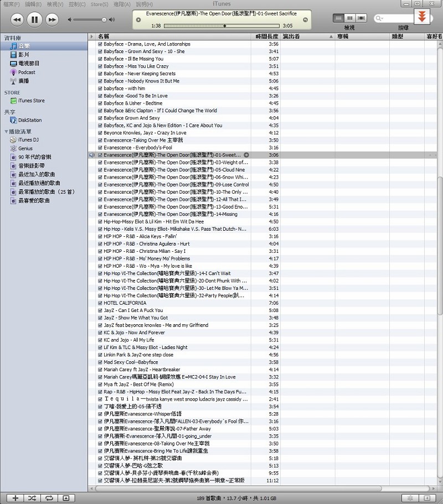Click the add playlist plus button
The image size is (443, 504).
(x=15, y=498)
